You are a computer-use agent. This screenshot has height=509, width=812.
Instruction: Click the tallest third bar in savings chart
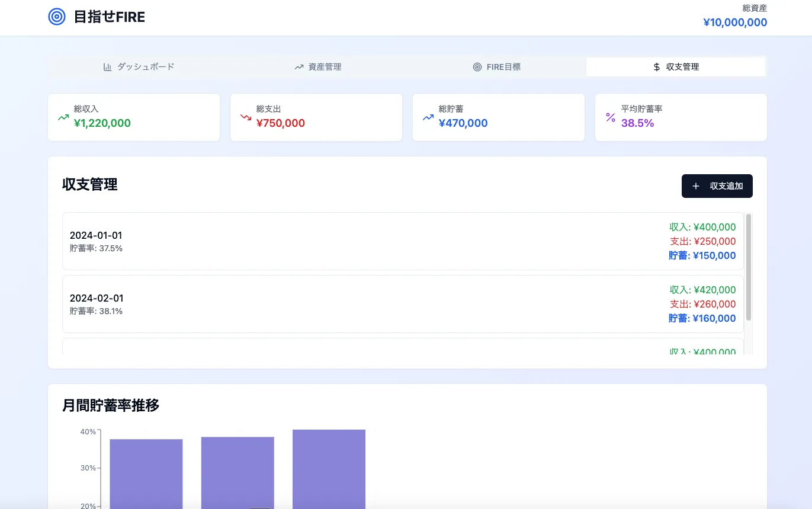tap(329, 468)
